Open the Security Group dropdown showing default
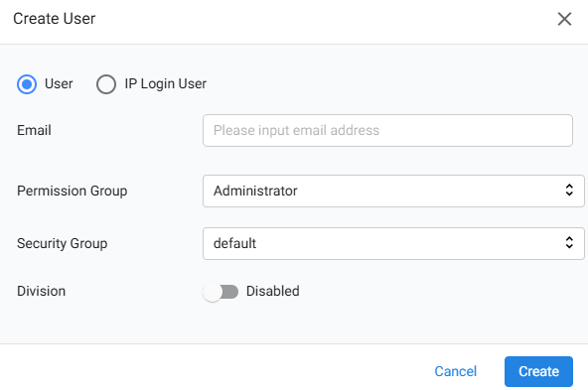Image resolution: width=588 pixels, height=390 pixels. (x=393, y=243)
